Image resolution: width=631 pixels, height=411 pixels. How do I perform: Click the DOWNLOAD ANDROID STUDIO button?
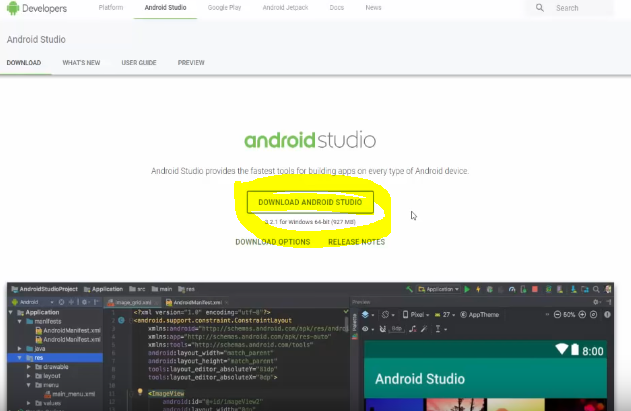tap(310, 202)
